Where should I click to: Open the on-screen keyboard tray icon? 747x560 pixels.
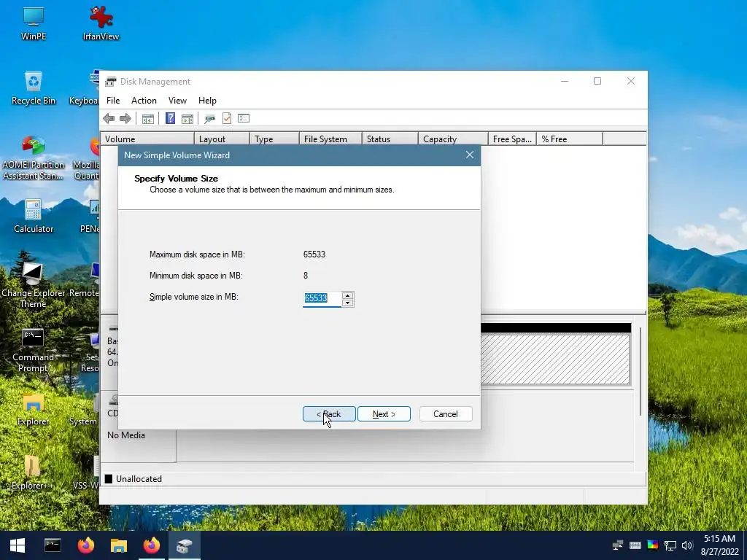(x=635, y=545)
